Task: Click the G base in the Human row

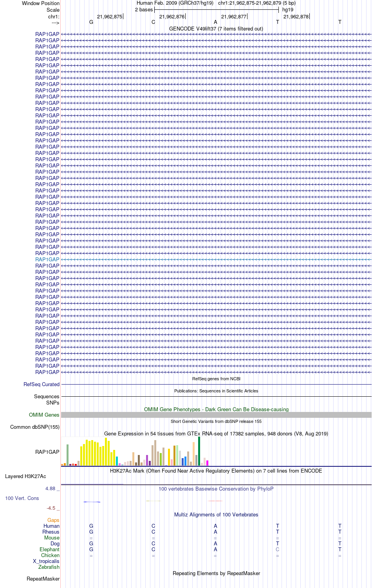Action: pos(91,526)
